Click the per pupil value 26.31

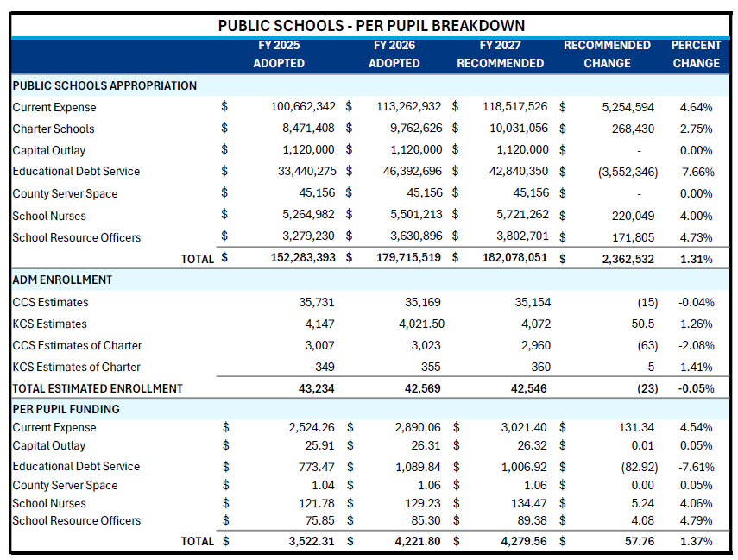click(426, 445)
